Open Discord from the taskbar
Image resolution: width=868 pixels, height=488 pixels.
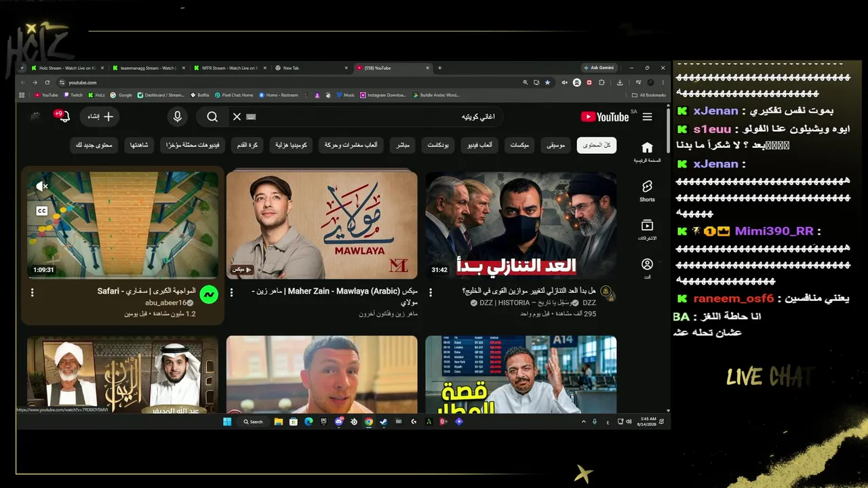338,422
